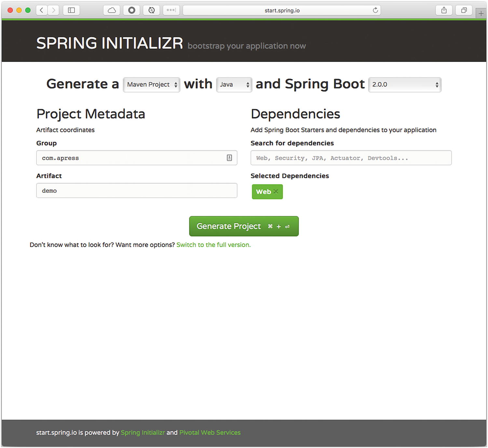The width and height of the screenshot is (488, 448).
Task: Open the Spring Initializr footer link
Action: tap(143, 432)
